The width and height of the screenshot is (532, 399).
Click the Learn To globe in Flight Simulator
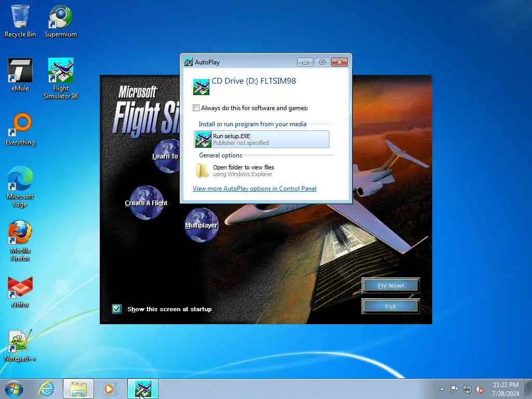coord(166,156)
